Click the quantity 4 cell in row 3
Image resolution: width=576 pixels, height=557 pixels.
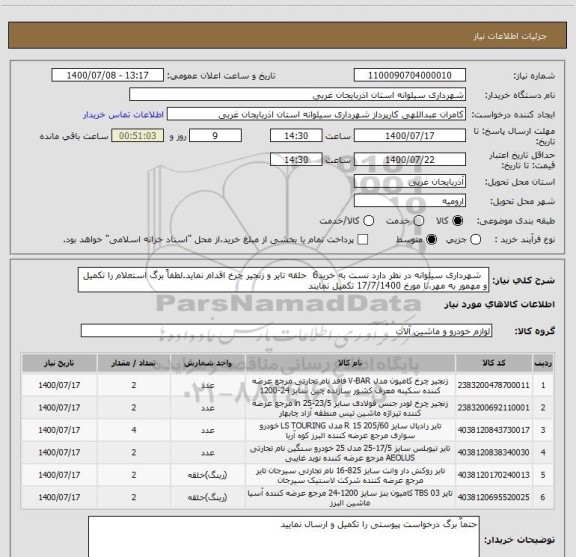tap(134, 430)
